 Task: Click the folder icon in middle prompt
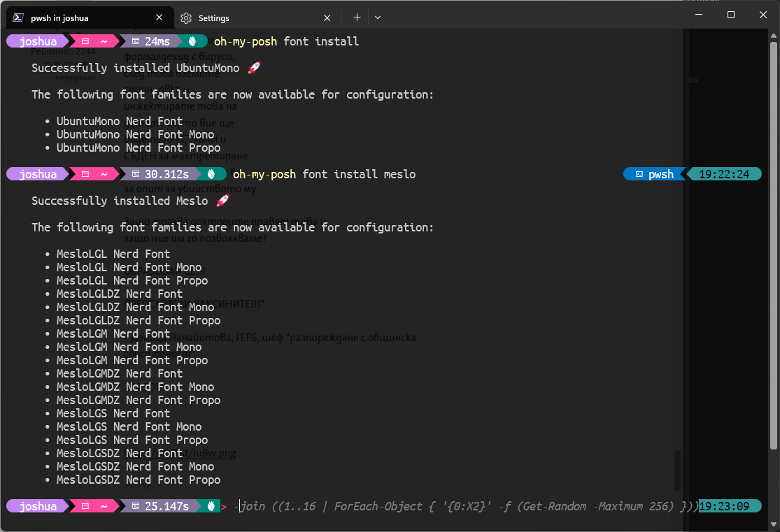[85, 174]
